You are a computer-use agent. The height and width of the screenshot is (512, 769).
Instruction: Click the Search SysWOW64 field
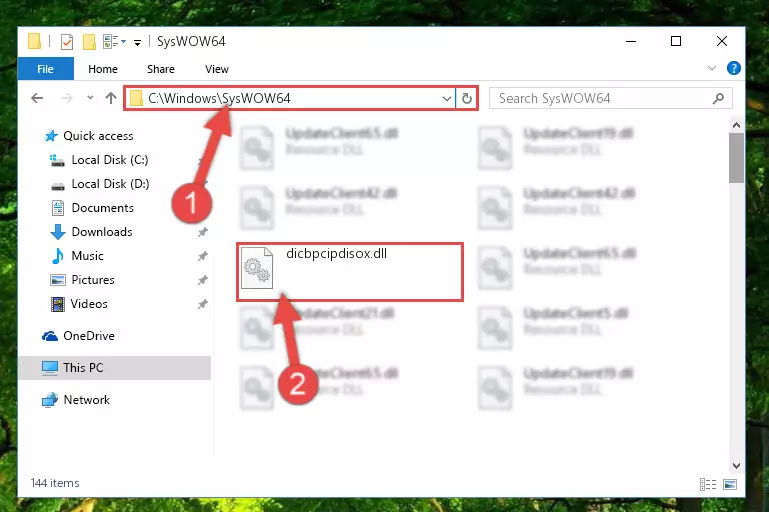611,98
